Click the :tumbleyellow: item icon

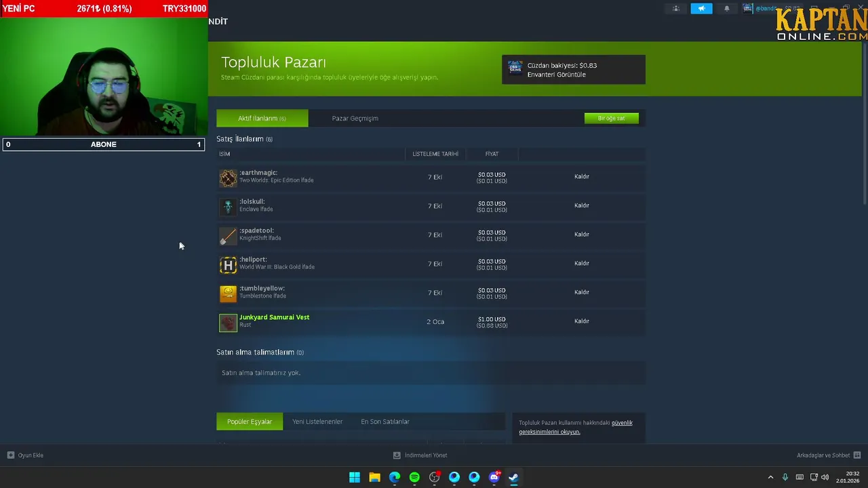228,293
